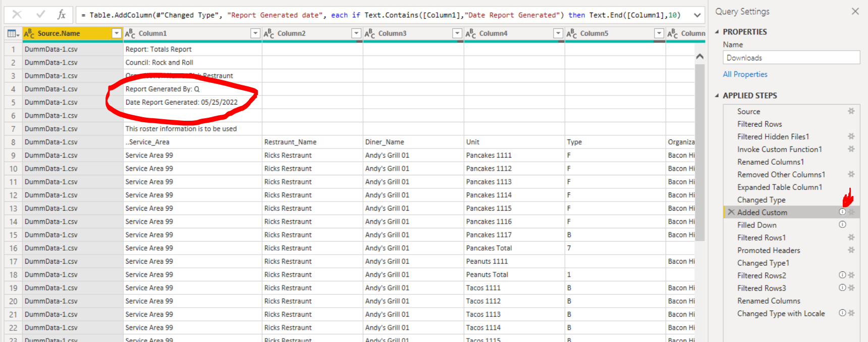Click the vertical scrollbar up arrow
Screen dimensions: 868x342
pyautogui.click(x=700, y=57)
